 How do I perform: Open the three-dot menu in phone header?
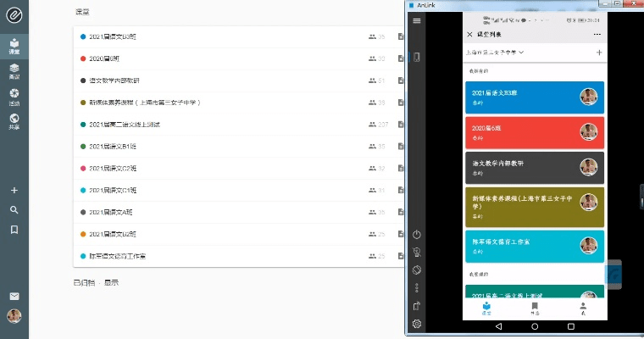597,34
